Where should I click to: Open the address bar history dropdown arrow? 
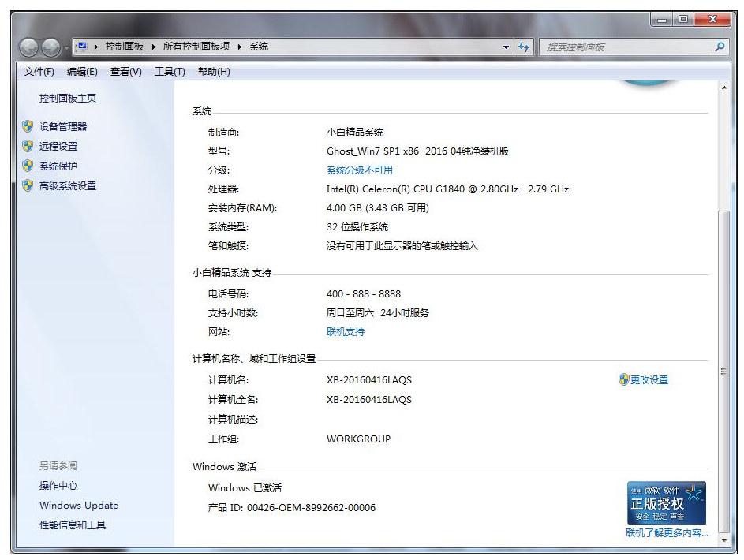[507, 47]
